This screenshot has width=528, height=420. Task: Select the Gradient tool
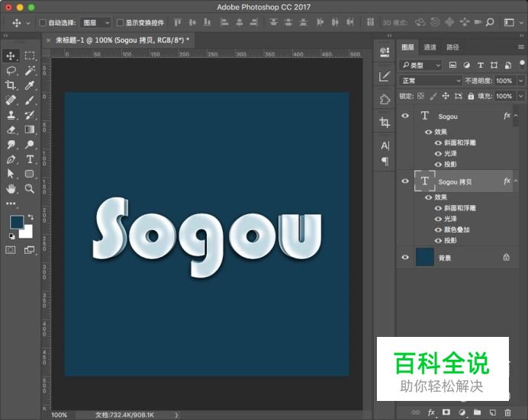[x=30, y=130]
